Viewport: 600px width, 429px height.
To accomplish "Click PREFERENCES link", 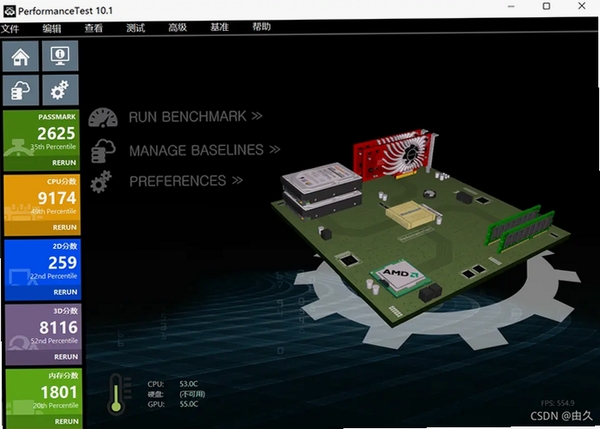I will pos(186,181).
